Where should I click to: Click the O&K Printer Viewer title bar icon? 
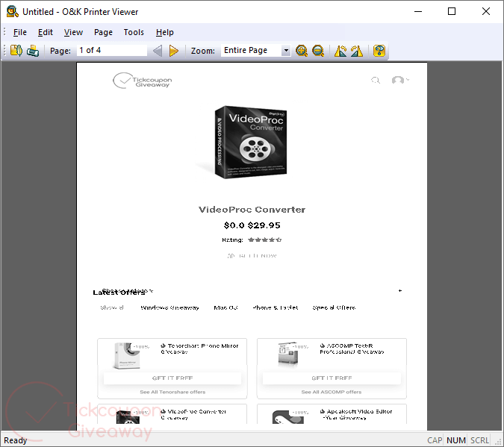[12, 12]
